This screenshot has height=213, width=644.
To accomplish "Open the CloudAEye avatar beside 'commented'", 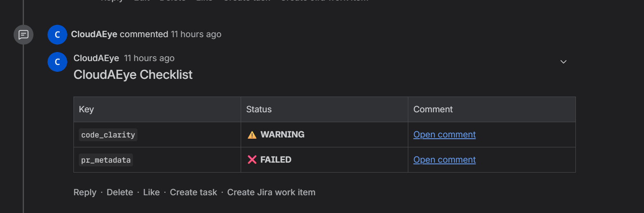I will point(57,35).
